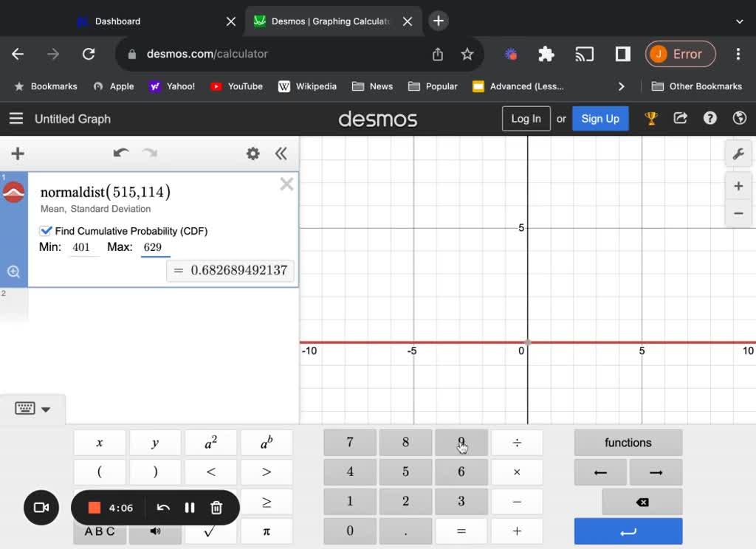Open the hamburger menu beside Untitled Graph
The image size is (756, 549).
point(16,119)
